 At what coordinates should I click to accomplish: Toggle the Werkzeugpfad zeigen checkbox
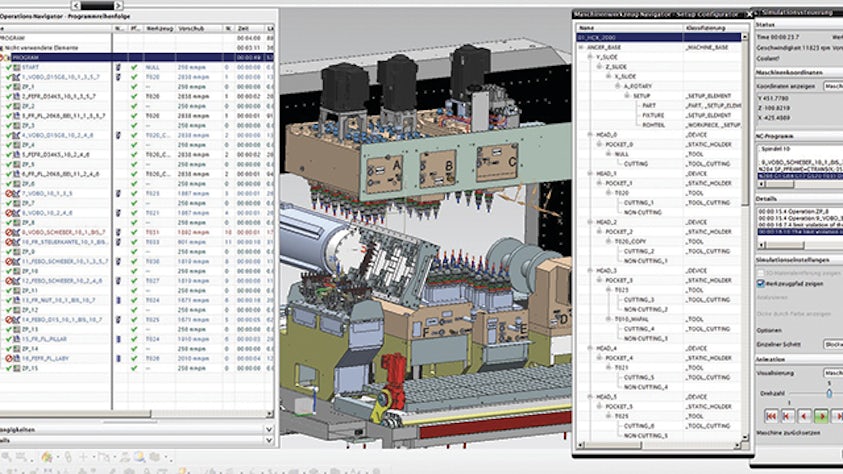pyautogui.click(x=760, y=284)
